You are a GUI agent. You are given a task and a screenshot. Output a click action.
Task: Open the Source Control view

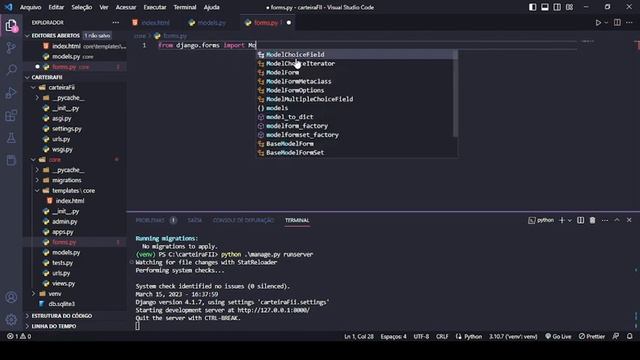(x=11, y=48)
